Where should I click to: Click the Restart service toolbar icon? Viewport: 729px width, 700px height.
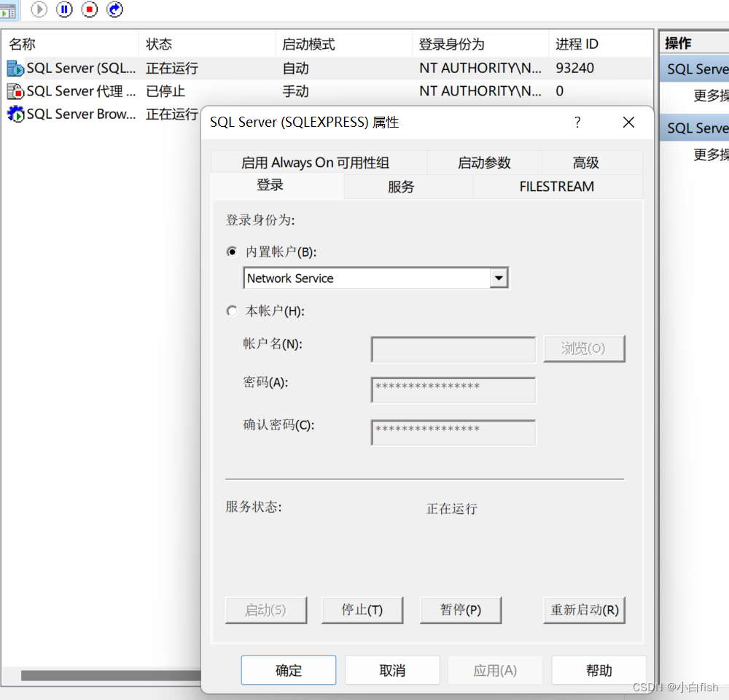tap(115, 9)
